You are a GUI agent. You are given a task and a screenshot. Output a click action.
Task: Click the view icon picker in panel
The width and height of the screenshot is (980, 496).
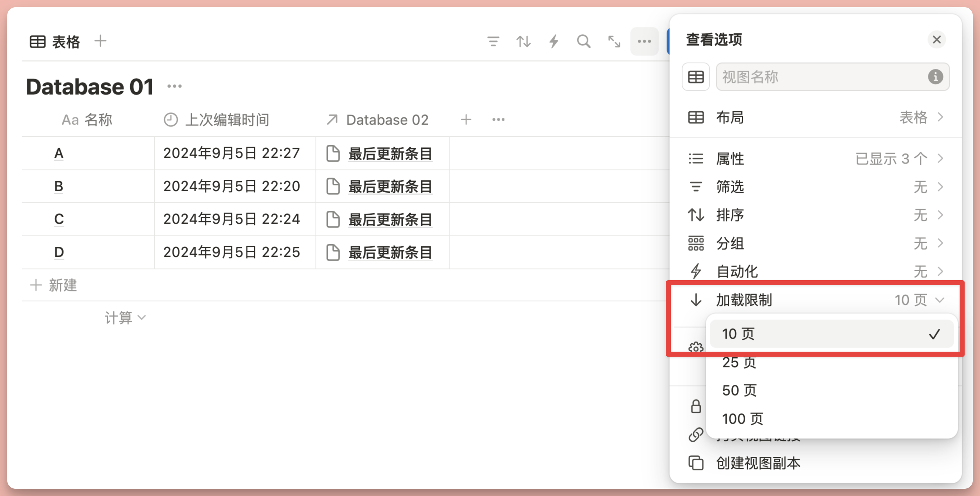(x=696, y=77)
